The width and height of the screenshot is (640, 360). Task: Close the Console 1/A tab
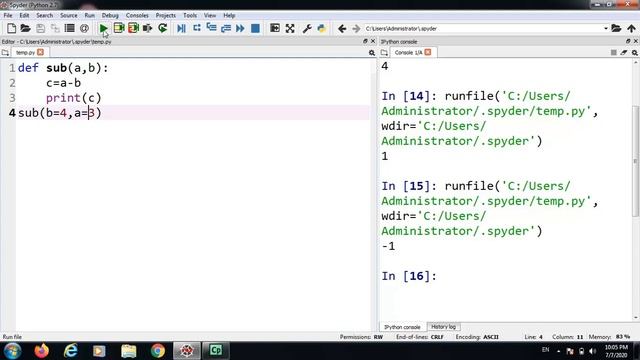point(428,52)
